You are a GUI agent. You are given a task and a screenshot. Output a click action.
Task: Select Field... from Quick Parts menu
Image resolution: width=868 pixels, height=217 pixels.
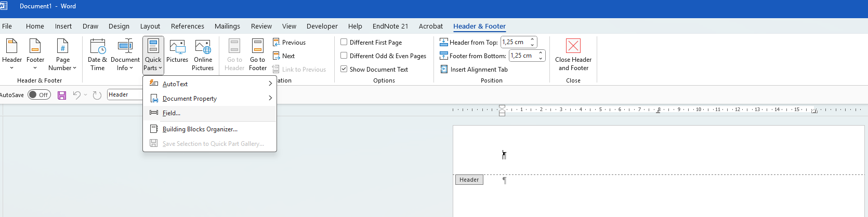(172, 113)
